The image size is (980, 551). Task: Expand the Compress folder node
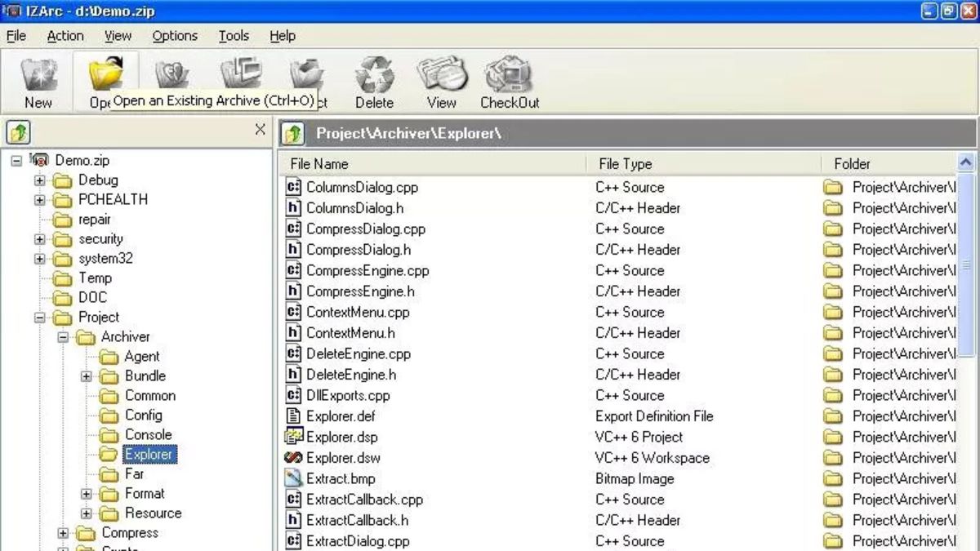62,533
